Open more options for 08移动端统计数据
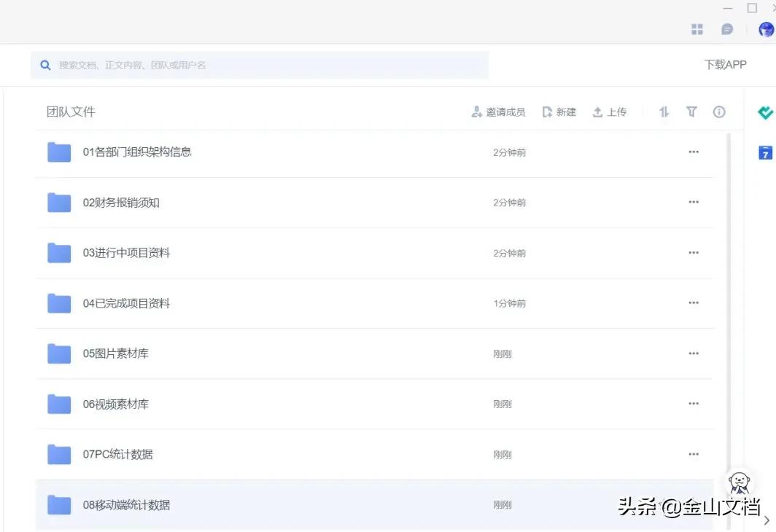776x532 pixels. click(x=693, y=504)
